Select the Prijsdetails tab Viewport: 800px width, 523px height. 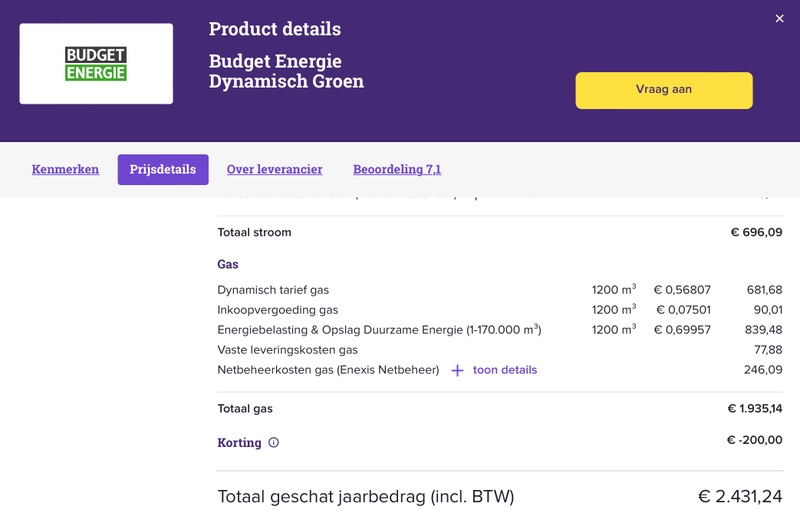click(163, 170)
